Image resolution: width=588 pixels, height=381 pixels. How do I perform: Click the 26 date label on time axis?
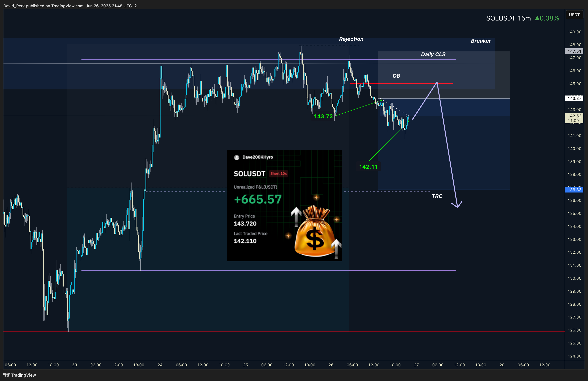[331, 365]
